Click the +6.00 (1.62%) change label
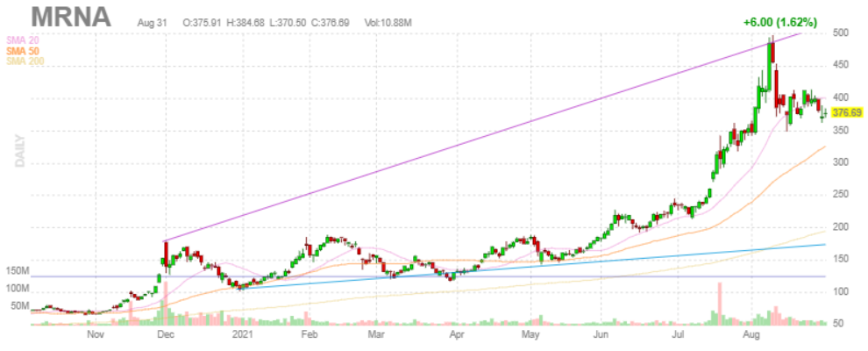 pyautogui.click(x=779, y=23)
